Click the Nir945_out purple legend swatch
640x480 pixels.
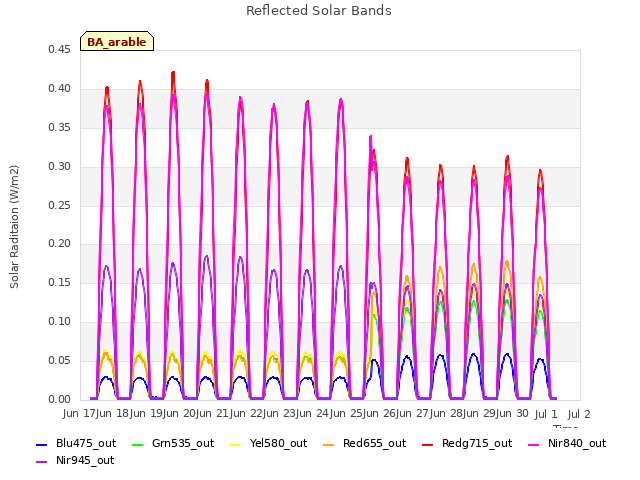[42, 462]
